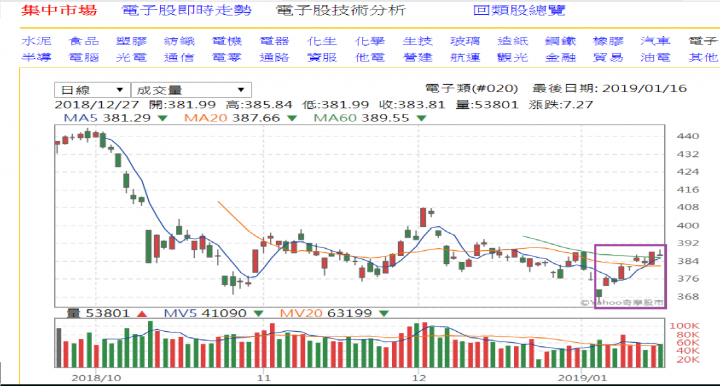Click the 100K volume axis label
The width and height of the screenshot is (720, 386).
(684, 326)
